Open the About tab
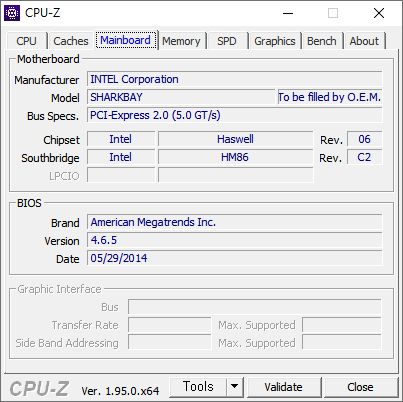Image resolution: width=403 pixels, height=402 pixels. 364,41
